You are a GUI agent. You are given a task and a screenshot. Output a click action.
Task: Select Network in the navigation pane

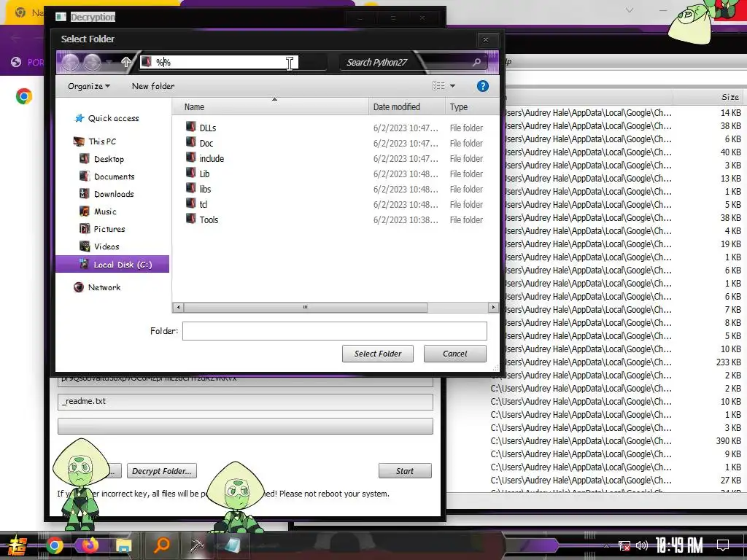97,287
